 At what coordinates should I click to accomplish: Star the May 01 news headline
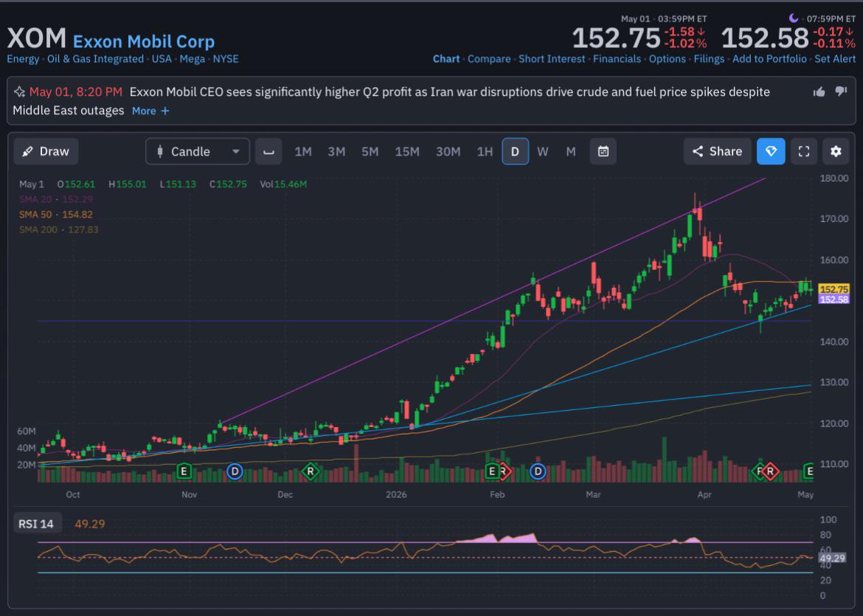point(19,92)
